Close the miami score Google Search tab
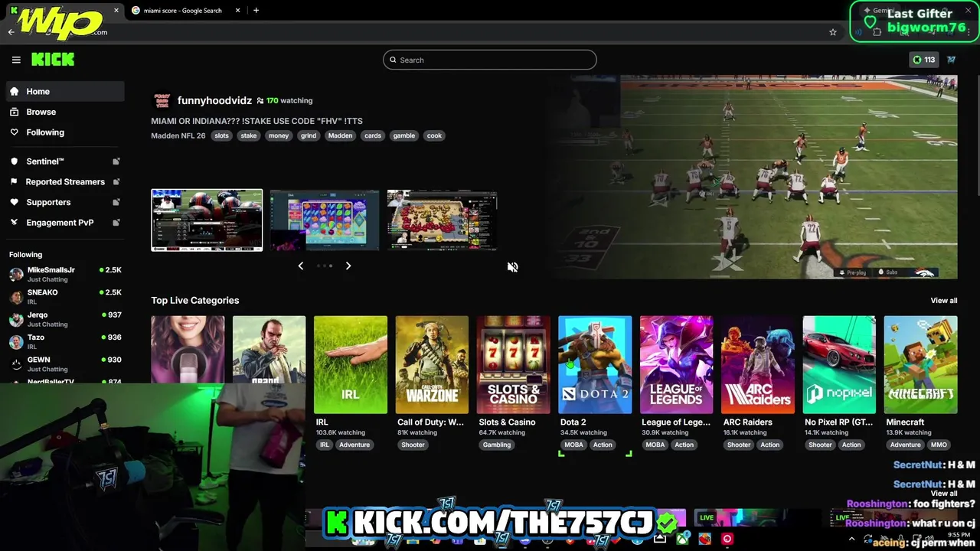 tap(237, 10)
